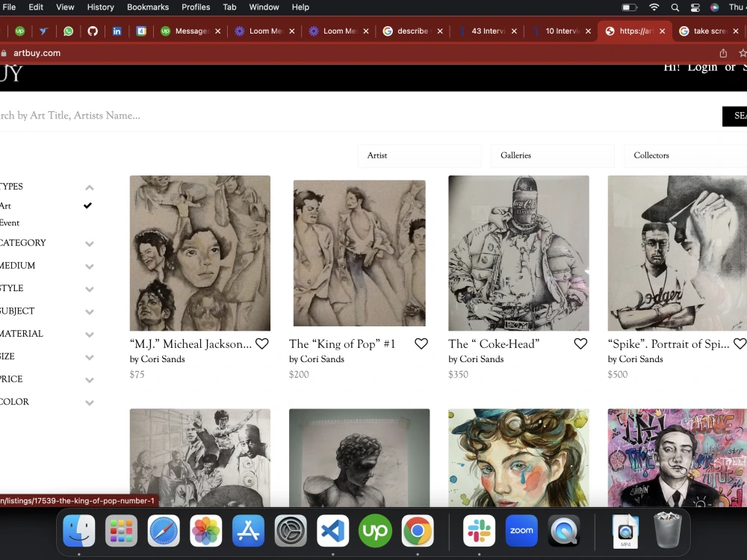Click the Login link
Screen dimensions: 747x560
coord(702,68)
